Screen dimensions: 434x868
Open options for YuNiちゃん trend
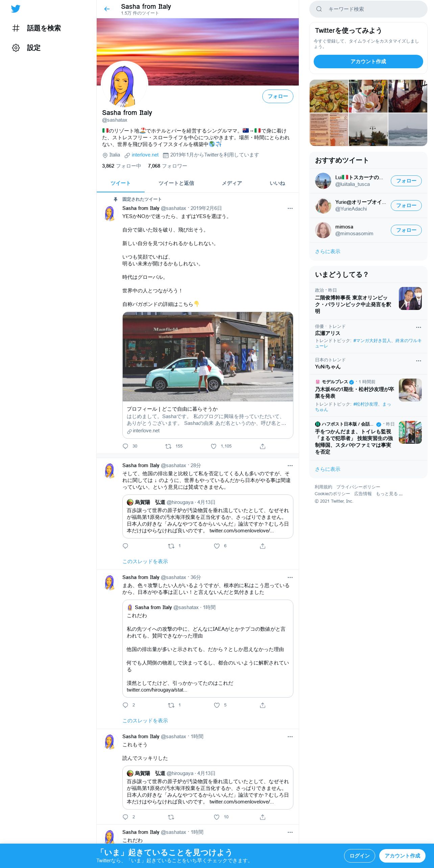(418, 361)
